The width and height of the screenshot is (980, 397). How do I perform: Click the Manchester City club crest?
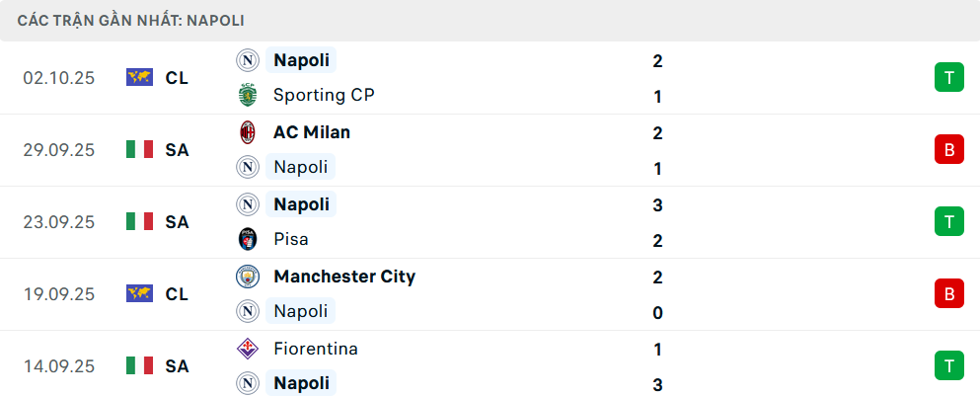(247, 277)
